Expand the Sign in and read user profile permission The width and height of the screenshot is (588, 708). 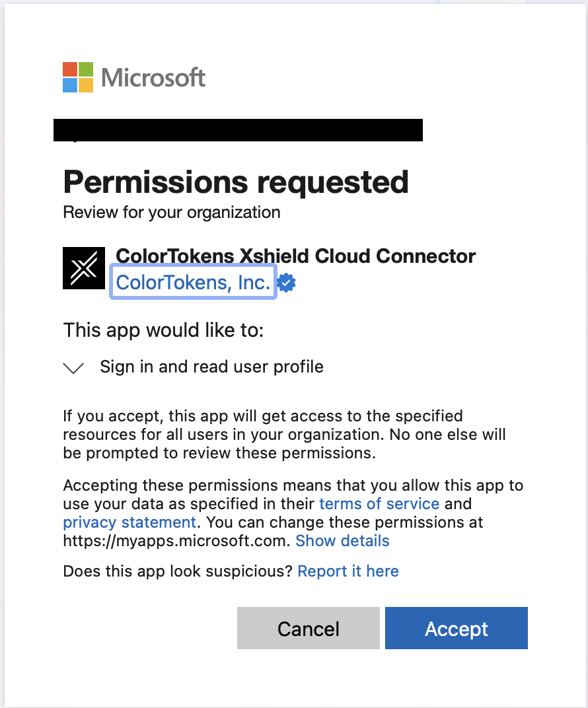tap(73, 367)
